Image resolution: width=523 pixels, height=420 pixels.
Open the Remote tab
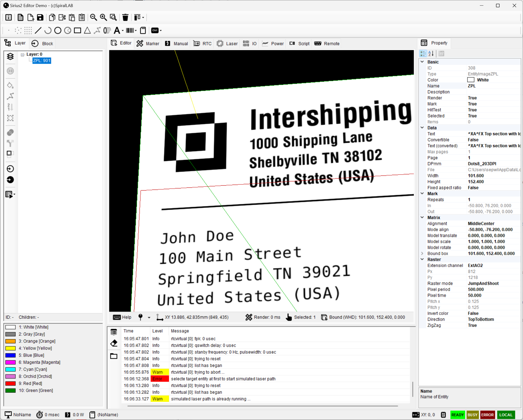[x=327, y=44]
